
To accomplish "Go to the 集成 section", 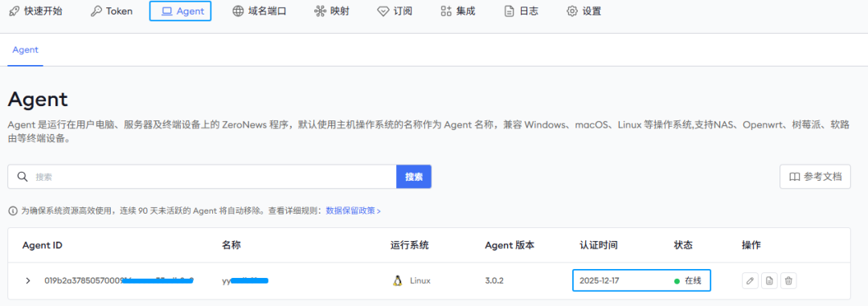I will 458,11.
